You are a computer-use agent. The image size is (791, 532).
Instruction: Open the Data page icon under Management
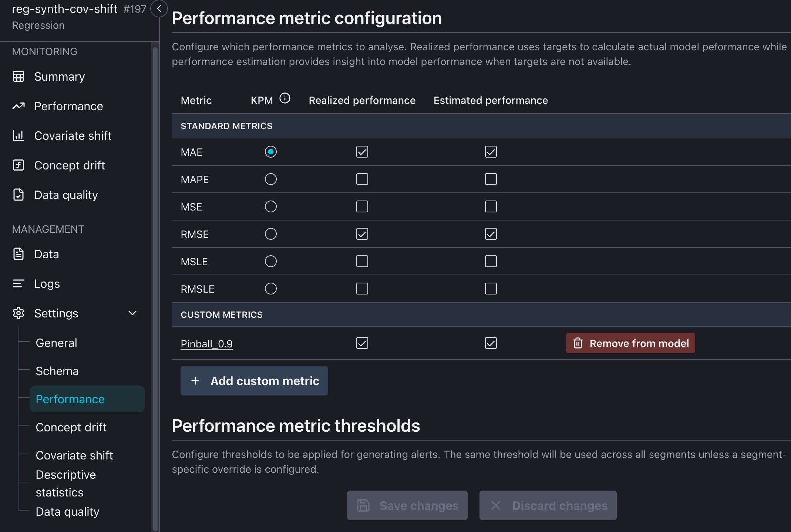[x=19, y=254]
